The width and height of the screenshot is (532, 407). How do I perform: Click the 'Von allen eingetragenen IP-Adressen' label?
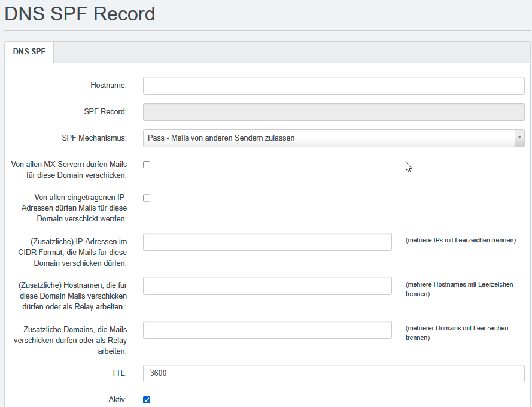[74, 208]
